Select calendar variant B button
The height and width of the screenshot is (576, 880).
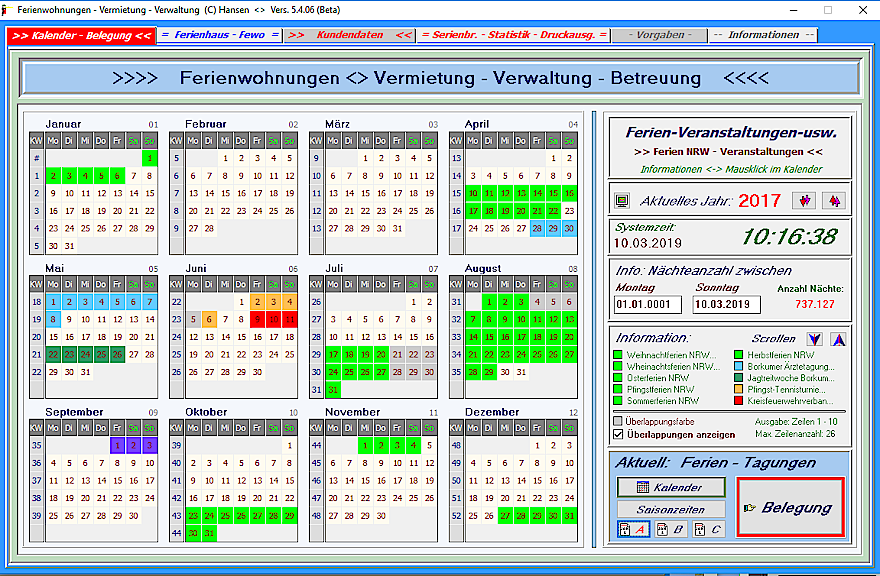[671, 530]
